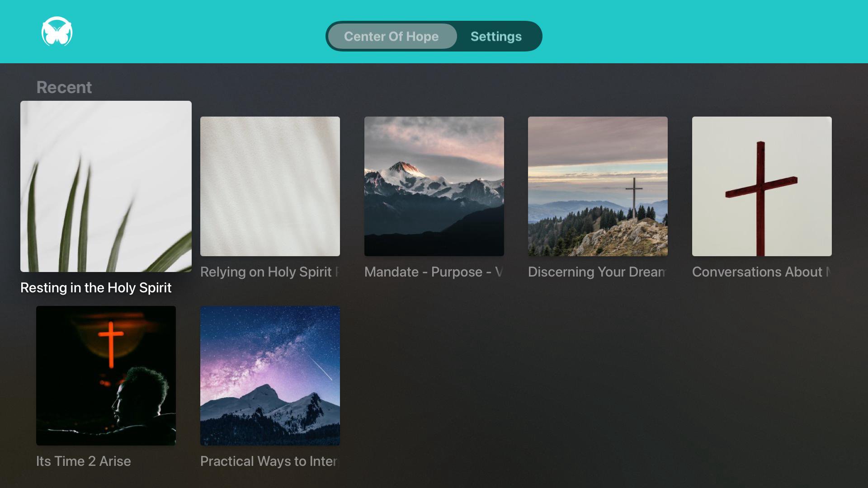Select the Practical Ways starry sky thumbnail
Screen dimensions: 868x488
(270, 375)
